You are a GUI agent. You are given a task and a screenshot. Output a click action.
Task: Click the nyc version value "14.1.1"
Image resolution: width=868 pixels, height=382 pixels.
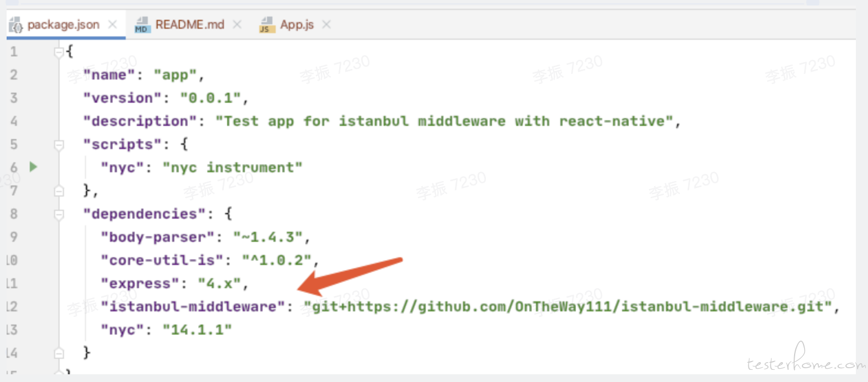click(x=197, y=330)
